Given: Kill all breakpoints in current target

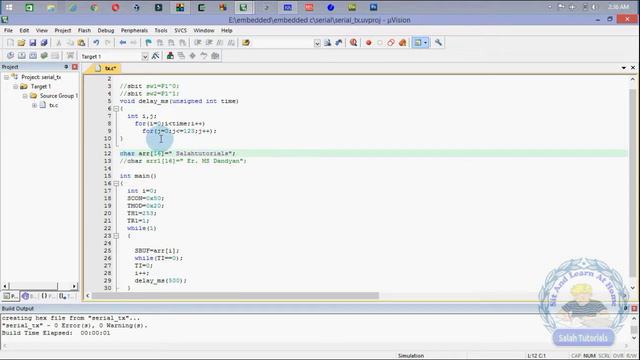Looking at the screenshot, I should [402, 43].
